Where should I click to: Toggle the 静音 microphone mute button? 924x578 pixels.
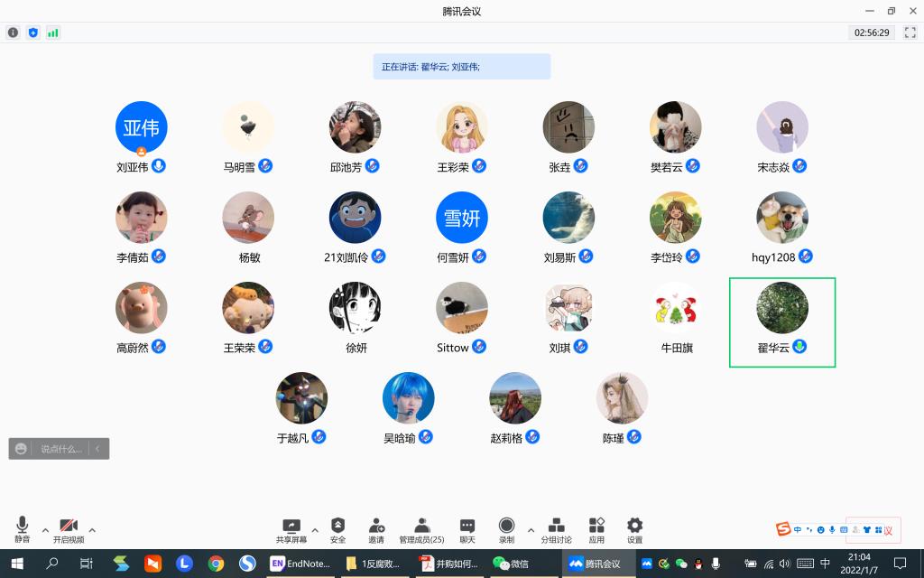coord(22,529)
